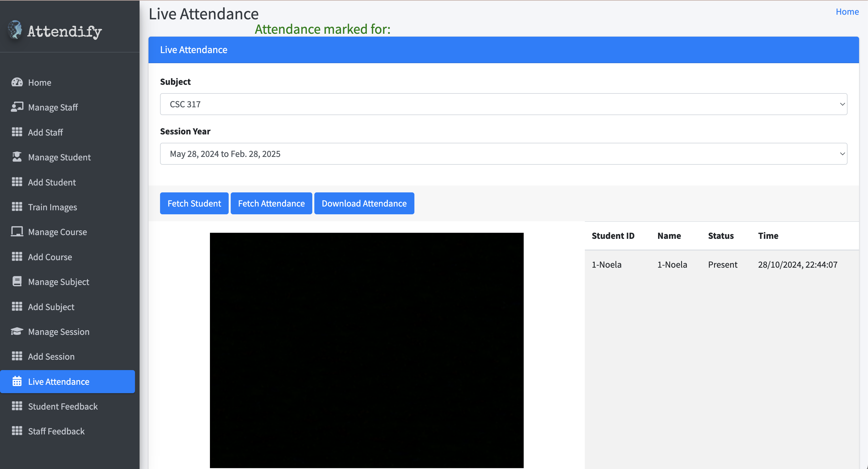This screenshot has height=469, width=868.
Task: Click the Attendify logo icon
Action: coord(15,30)
